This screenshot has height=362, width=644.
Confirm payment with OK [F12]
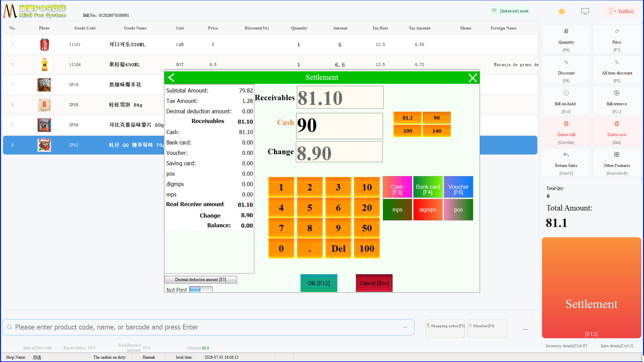319,283
